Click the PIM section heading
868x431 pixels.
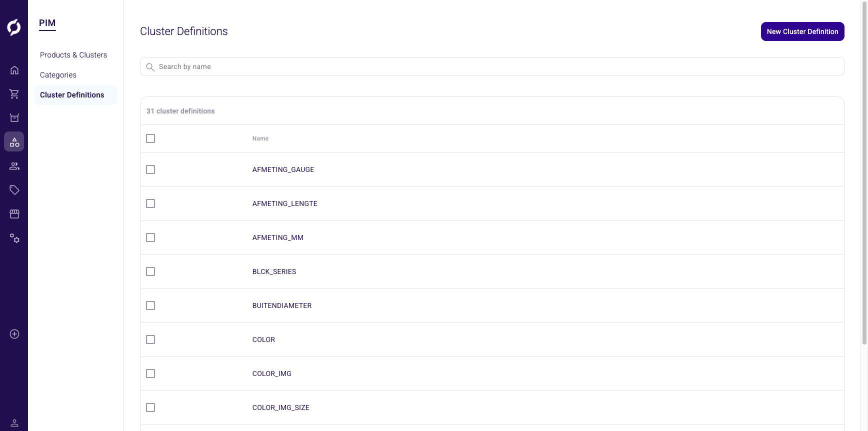47,23
